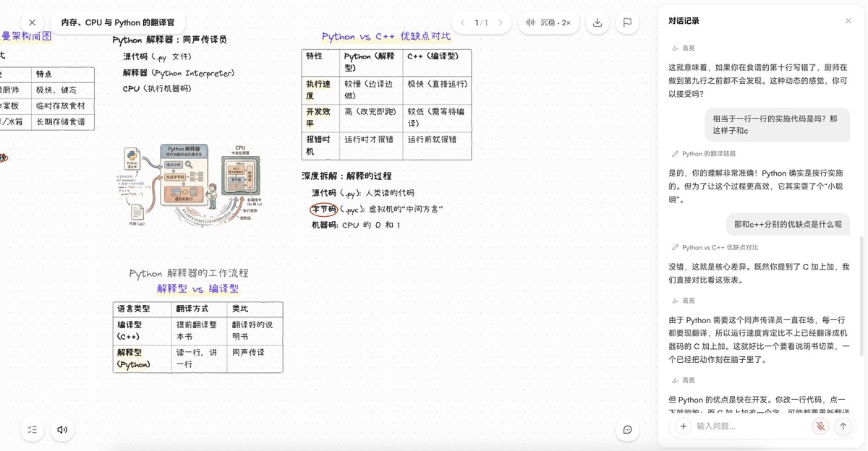Select the user message 相当于一行一行的实施代码是吗
Screen dimensions: 868x451
click(778, 124)
